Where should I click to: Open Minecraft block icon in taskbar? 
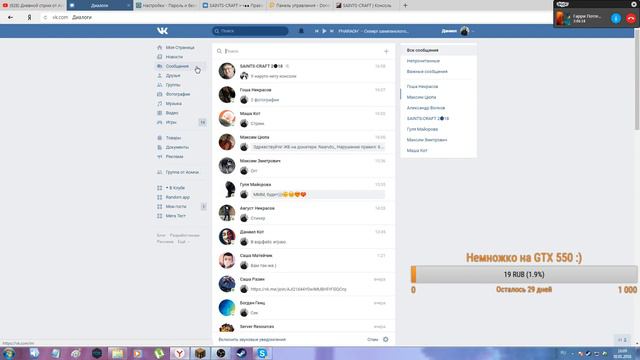click(200, 353)
